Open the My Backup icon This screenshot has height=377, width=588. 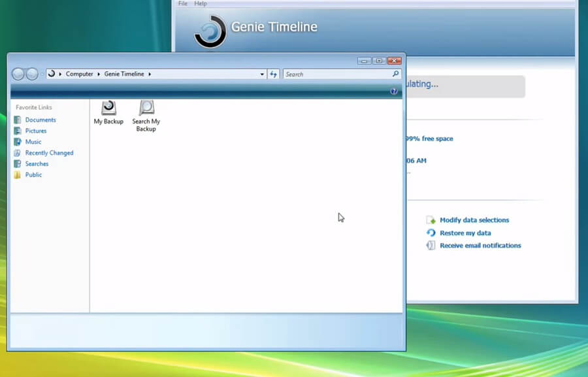(108, 108)
